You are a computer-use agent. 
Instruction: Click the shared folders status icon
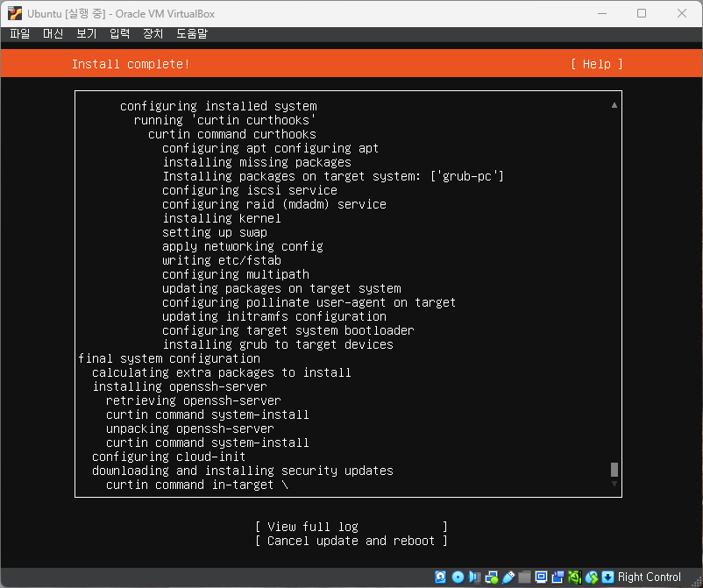pos(524,577)
